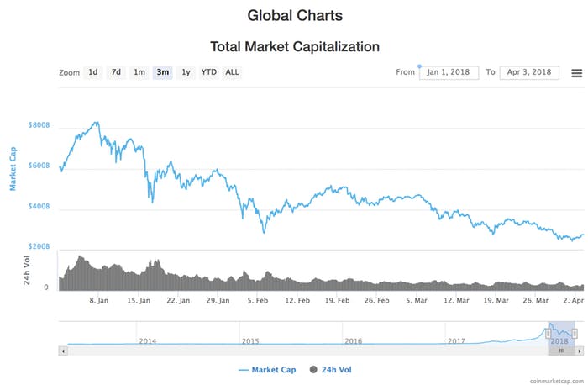Choose the YTD zoom range
Screen dimensions: 588x385
tap(208, 72)
